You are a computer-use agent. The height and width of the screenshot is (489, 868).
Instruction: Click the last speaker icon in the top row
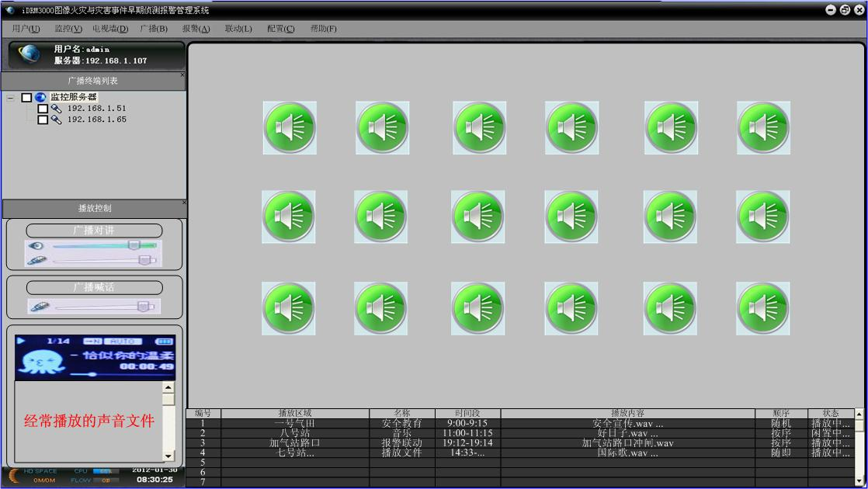(x=763, y=127)
